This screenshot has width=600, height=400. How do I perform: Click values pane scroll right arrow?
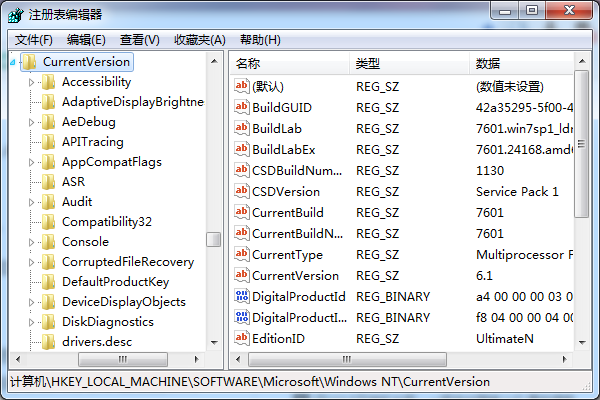(x=565, y=359)
